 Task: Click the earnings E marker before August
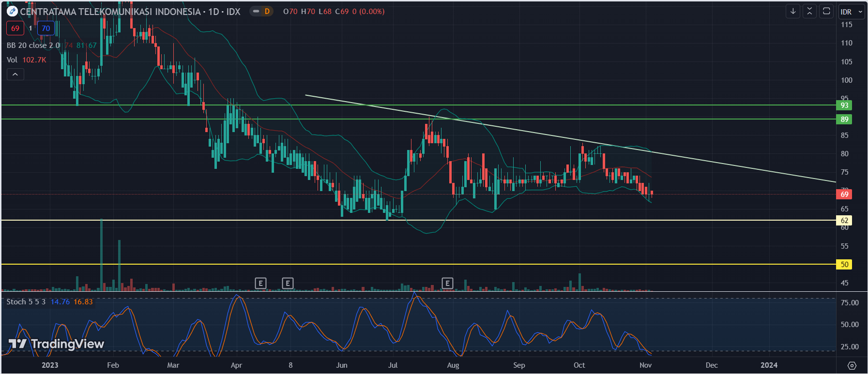(x=447, y=283)
